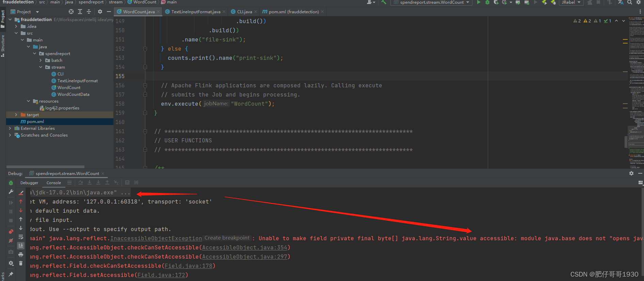Open AccessibleObject.java:297 stack trace link

pyautogui.click(x=245, y=257)
